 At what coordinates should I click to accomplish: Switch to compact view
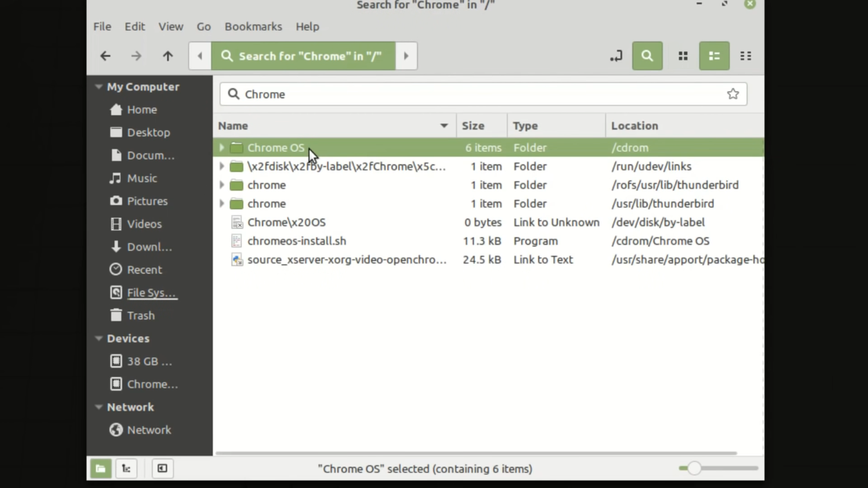[x=745, y=56]
